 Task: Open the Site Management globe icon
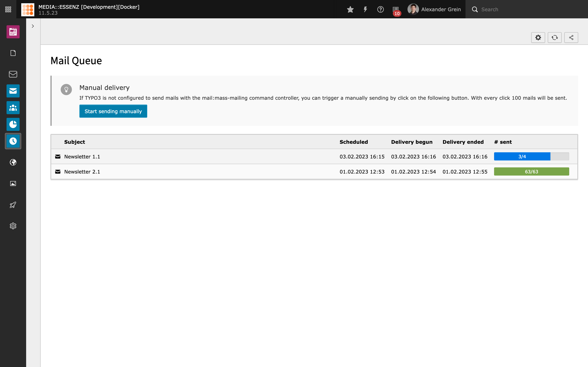point(13,162)
